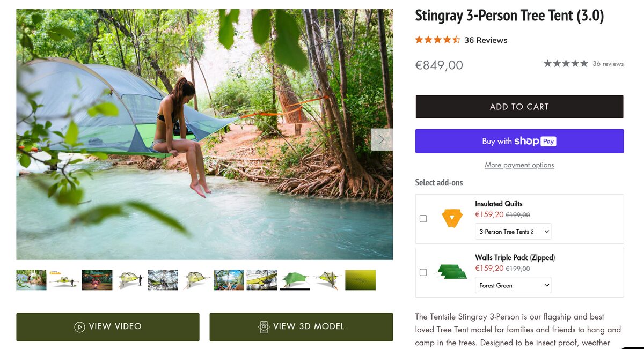This screenshot has width=644, height=349.
Task: Click the yellow fabric swatch thumbnail
Action: point(360,279)
